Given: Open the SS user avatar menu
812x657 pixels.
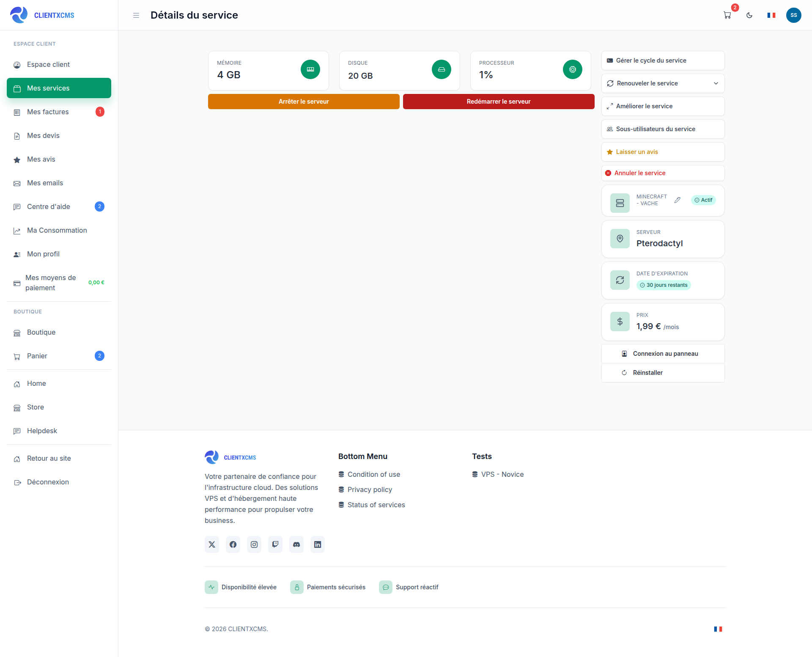Looking at the screenshot, I should pos(794,15).
